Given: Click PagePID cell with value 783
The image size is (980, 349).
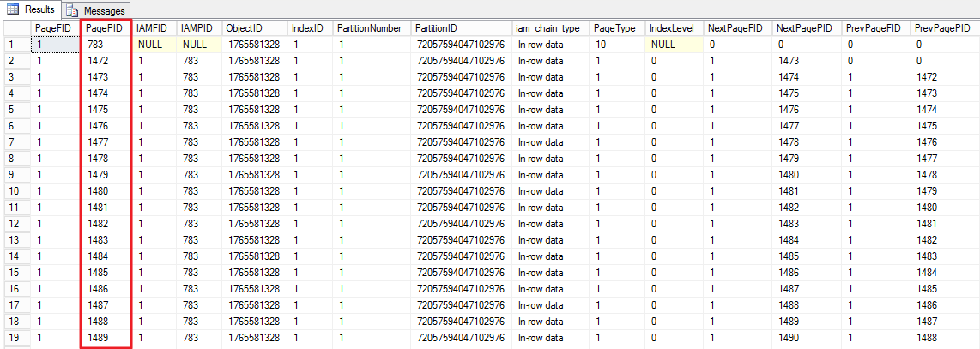Looking at the screenshot, I should 106,45.
